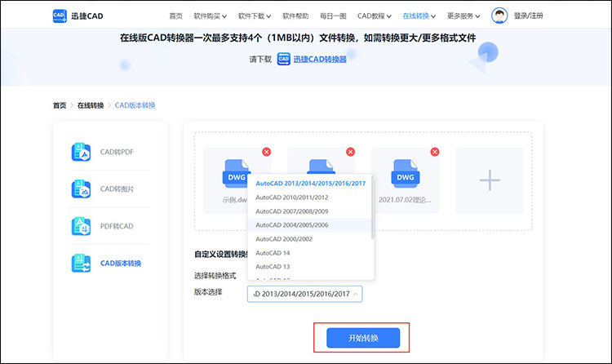612x364 pixels.
Task: Choose AutoCAD 14 option
Action: (x=311, y=253)
